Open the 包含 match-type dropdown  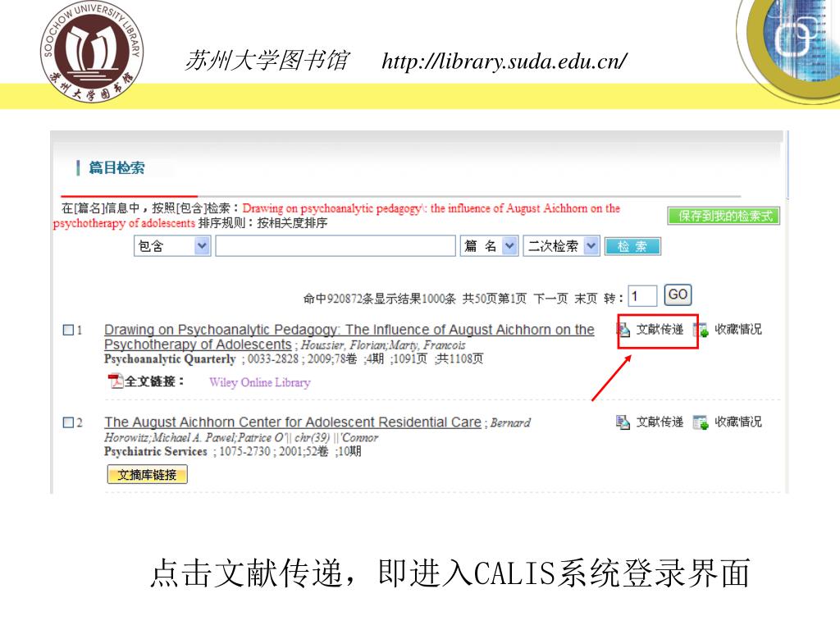pyautogui.click(x=172, y=246)
